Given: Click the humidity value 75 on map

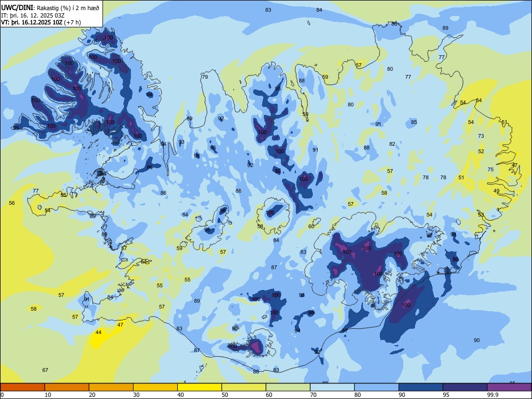Looking at the screenshot, I should click(x=491, y=169).
